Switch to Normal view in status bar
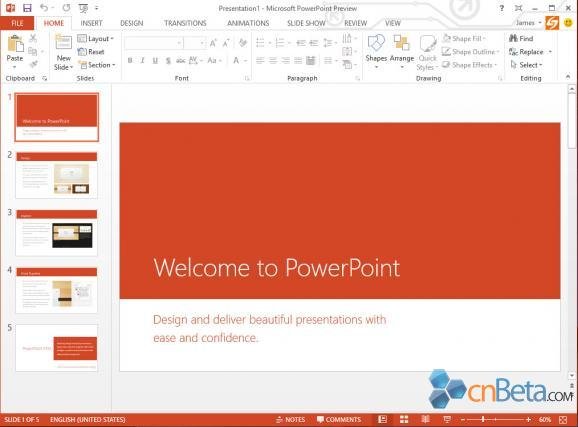 click(383, 419)
